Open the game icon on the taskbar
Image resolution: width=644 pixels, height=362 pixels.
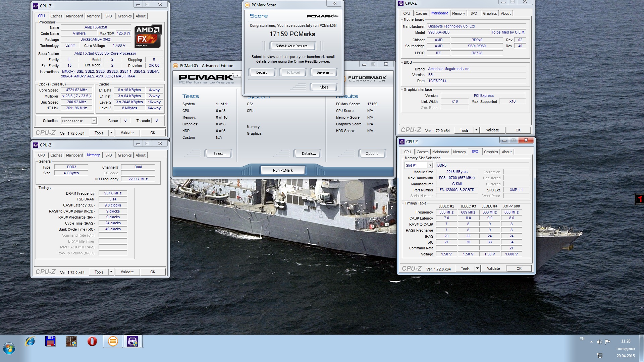[x=71, y=341]
